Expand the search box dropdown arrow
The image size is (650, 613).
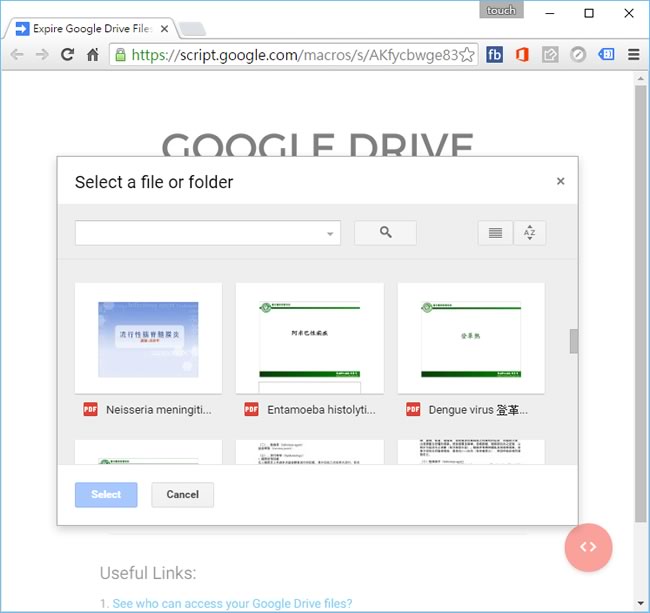pos(330,234)
